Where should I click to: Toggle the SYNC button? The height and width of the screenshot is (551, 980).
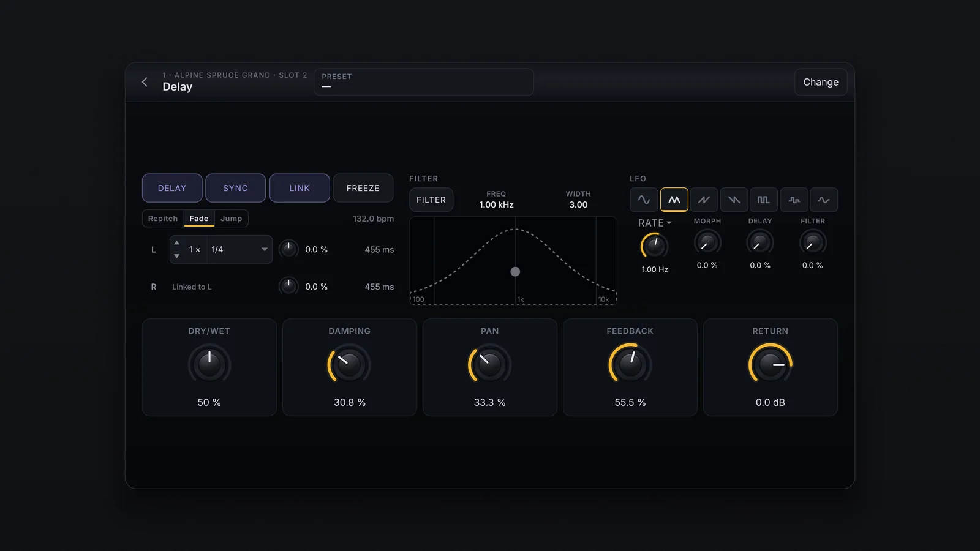(x=236, y=188)
